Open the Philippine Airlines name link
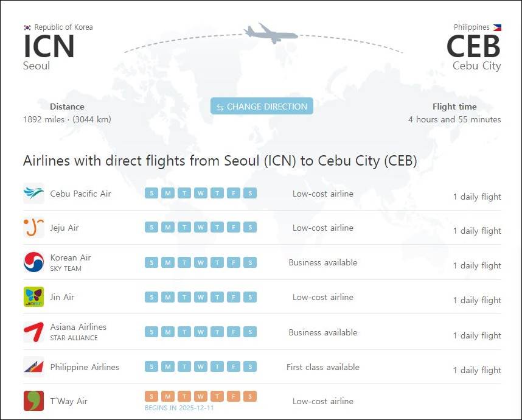This screenshot has width=522, height=420. [x=85, y=367]
